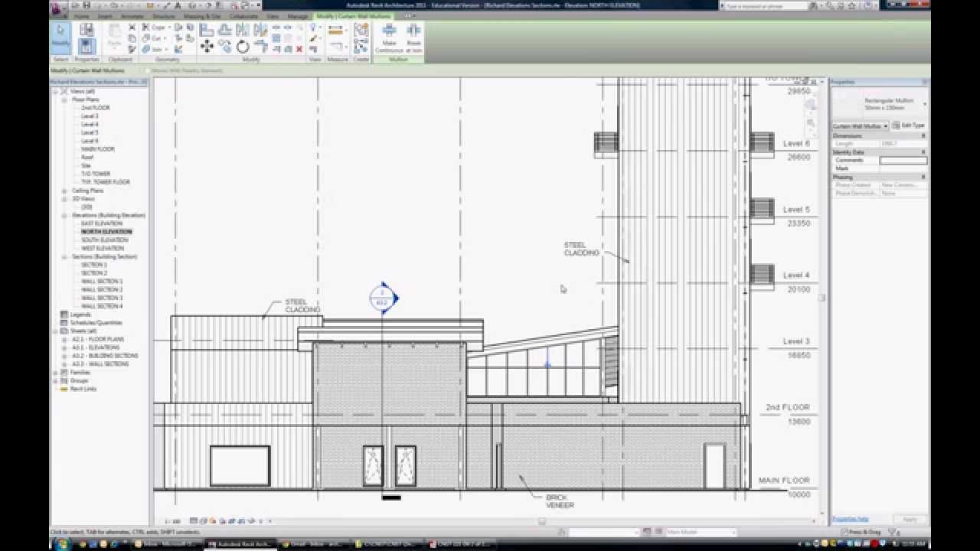Click the Cut geometry tool
This screenshot has width=980, height=551.
154,38
